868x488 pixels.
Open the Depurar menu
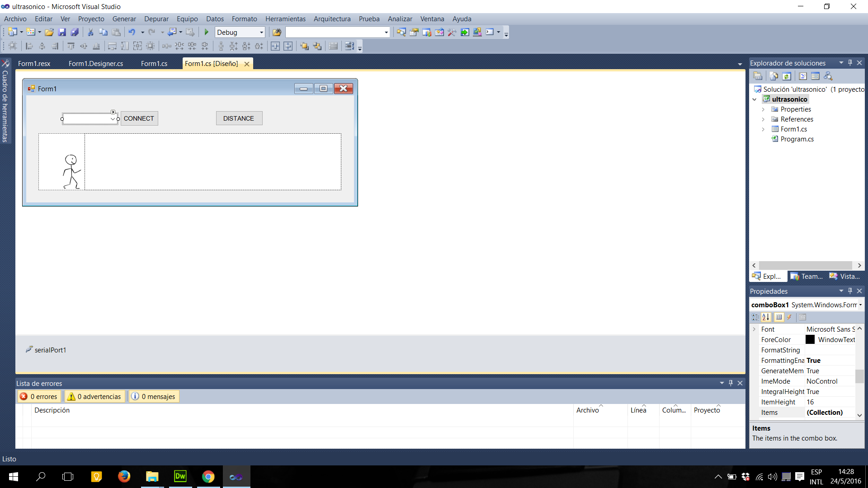click(x=156, y=19)
